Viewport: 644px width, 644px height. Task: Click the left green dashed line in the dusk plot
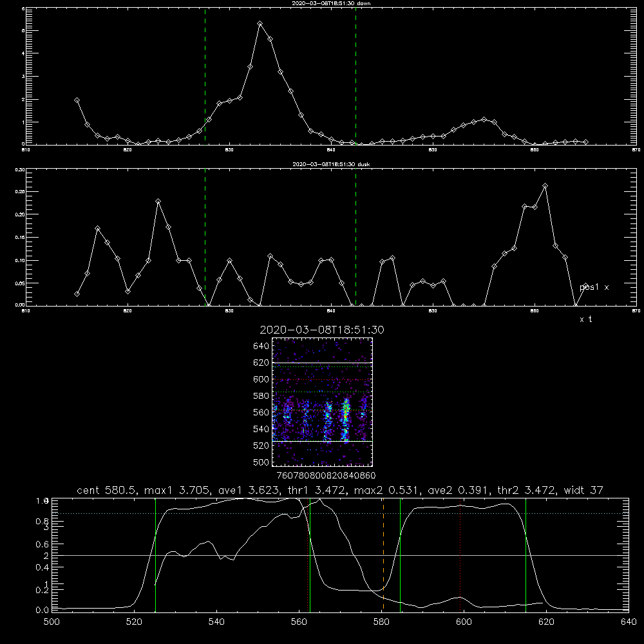pos(205,237)
